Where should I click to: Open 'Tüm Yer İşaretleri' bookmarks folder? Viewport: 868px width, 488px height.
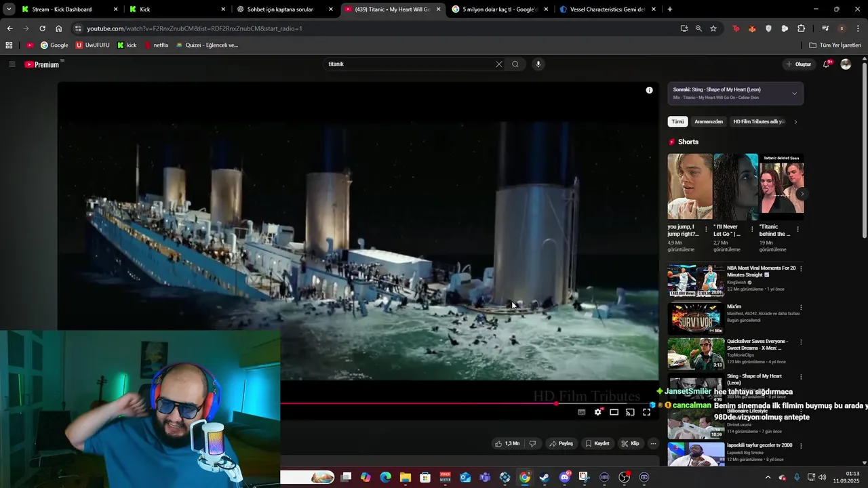click(x=835, y=45)
